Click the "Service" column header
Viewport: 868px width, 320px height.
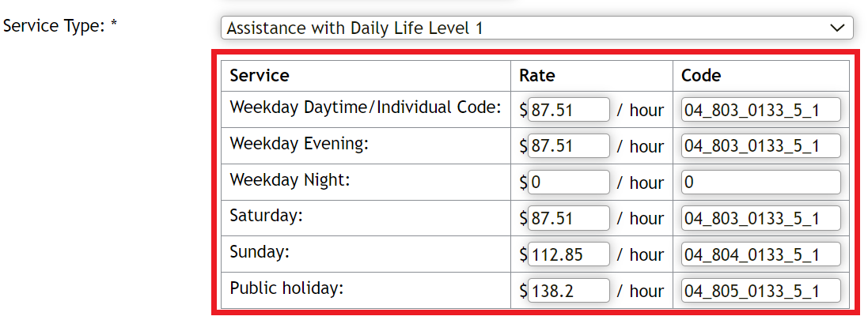[x=260, y=76]
